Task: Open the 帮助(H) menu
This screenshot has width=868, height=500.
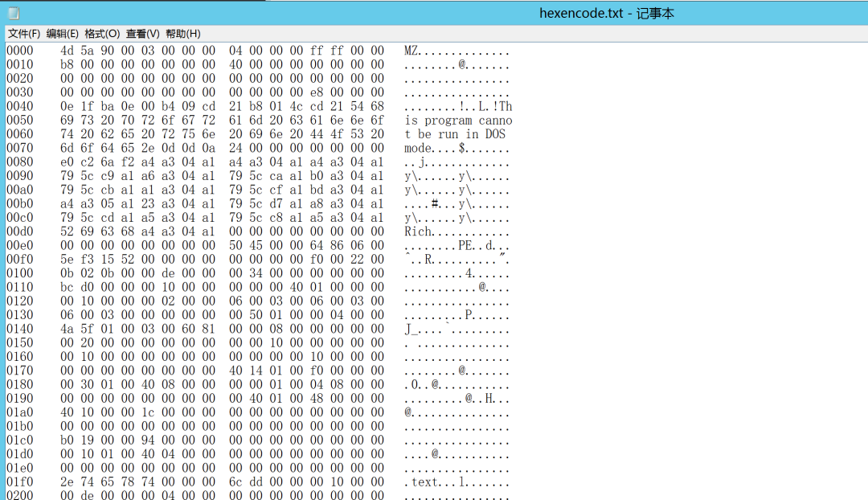Action: [183, 34]
